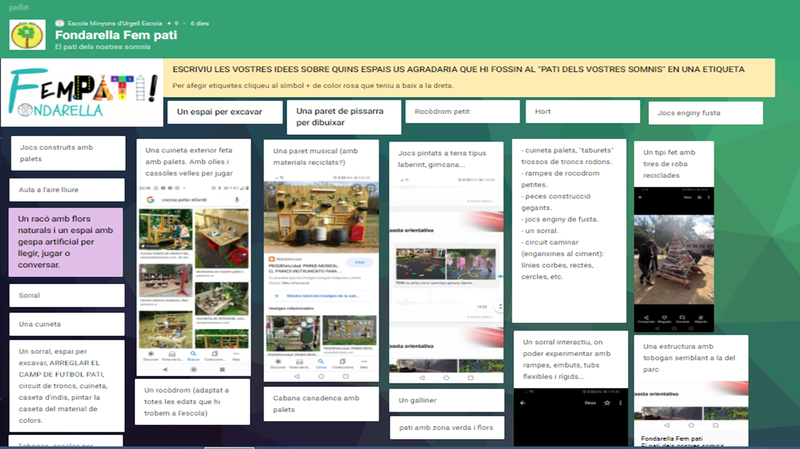Click back arrow in the tipi screenshot

(x=640, y=197)
